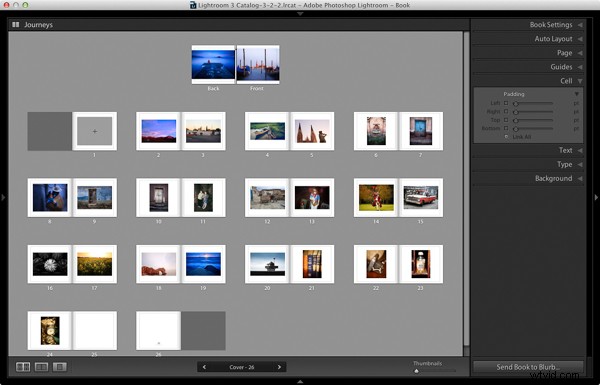Select page 15 red truck photo

[421, 197]
